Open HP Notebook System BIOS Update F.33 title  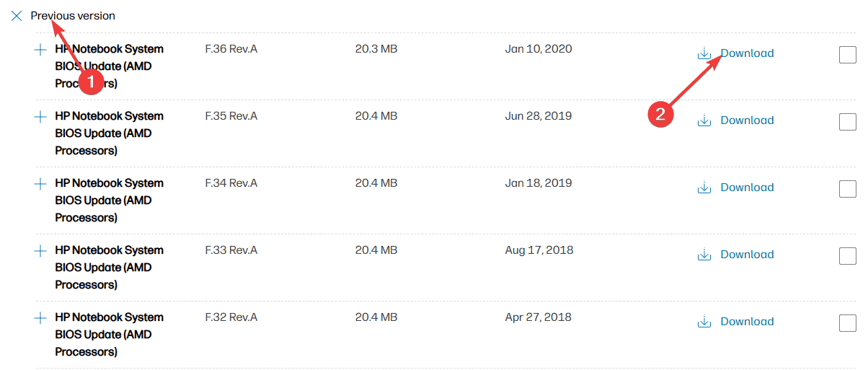point(110,268)
